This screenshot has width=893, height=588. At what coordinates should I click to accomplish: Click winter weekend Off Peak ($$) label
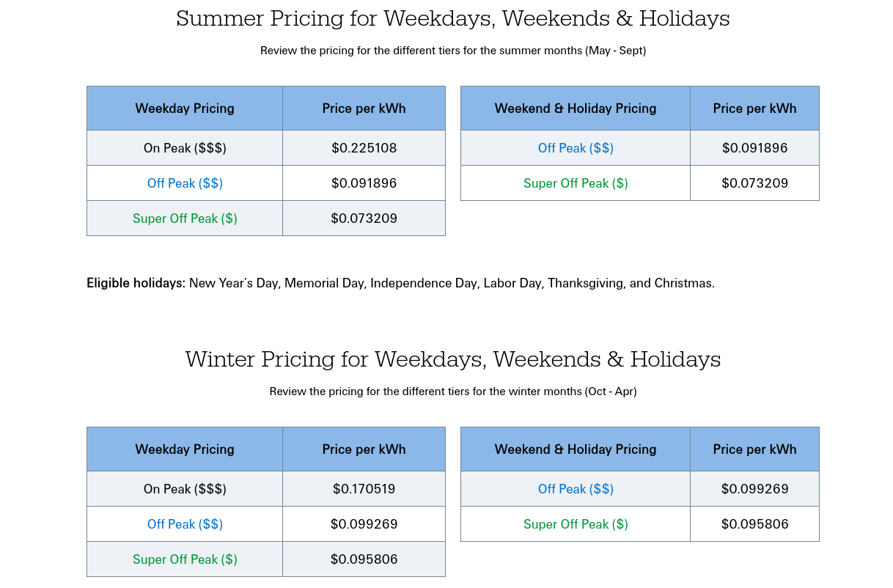click(576, 489)
